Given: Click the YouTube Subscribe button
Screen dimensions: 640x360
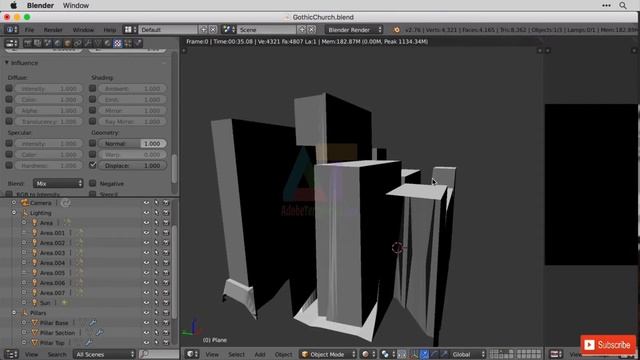Looking at the screenshot, I should click(608, 345).
